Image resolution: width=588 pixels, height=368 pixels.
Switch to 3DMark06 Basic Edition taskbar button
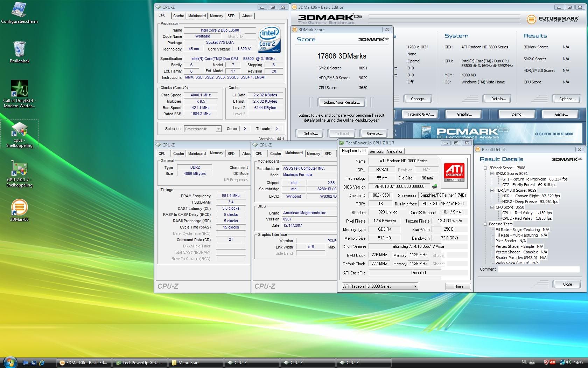tap(84, 363)
